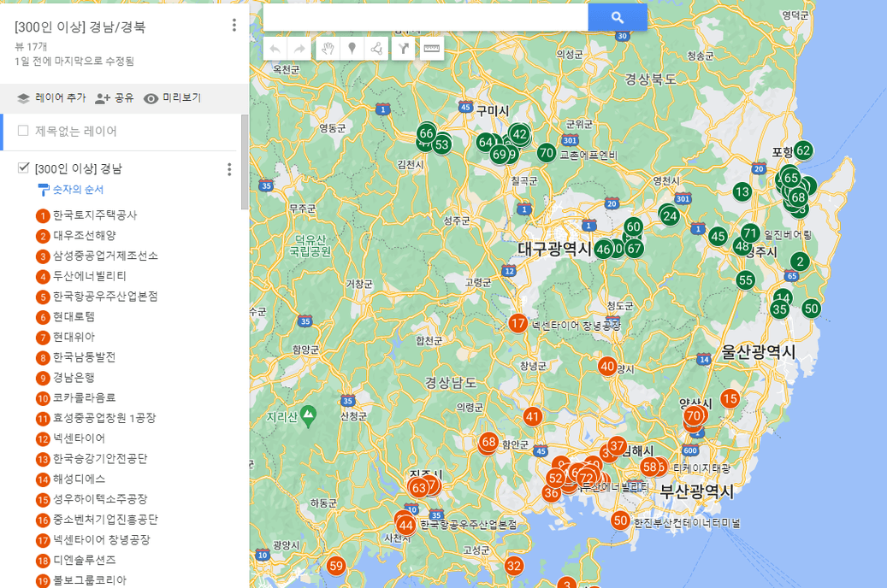This screenshot has width=887, height=588.
Task: Click the Redo arrow in map toolbar
Action: (x=300, y=49)
